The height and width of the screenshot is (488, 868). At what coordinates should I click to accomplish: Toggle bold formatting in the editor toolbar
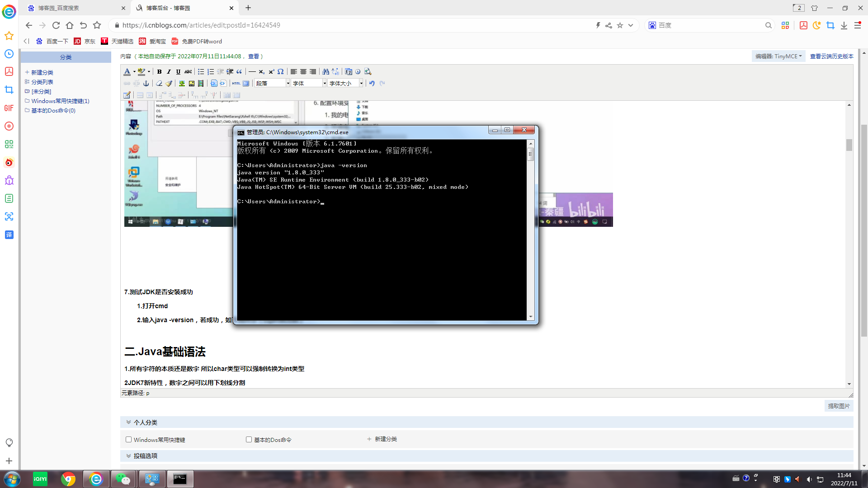pos(159,71)
